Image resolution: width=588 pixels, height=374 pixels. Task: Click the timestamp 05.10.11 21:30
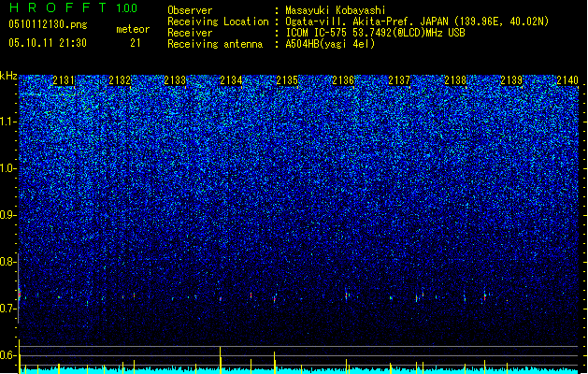(x=48, y=43)
